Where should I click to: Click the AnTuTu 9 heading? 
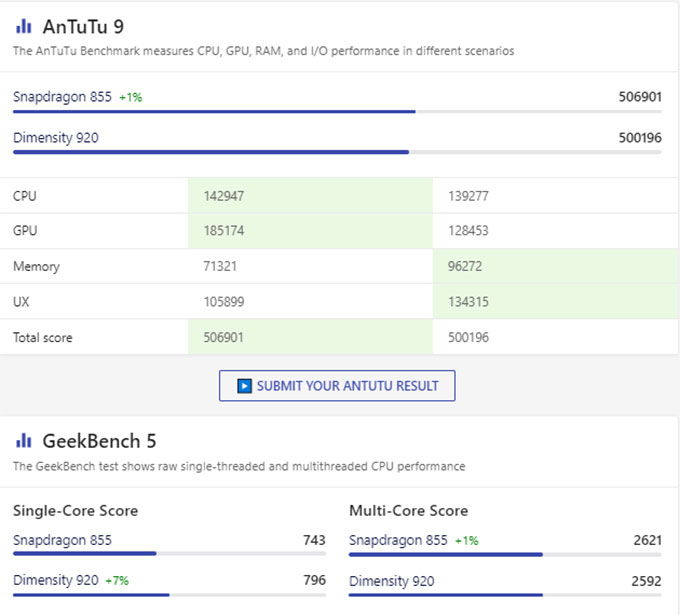tap(83, 26)
